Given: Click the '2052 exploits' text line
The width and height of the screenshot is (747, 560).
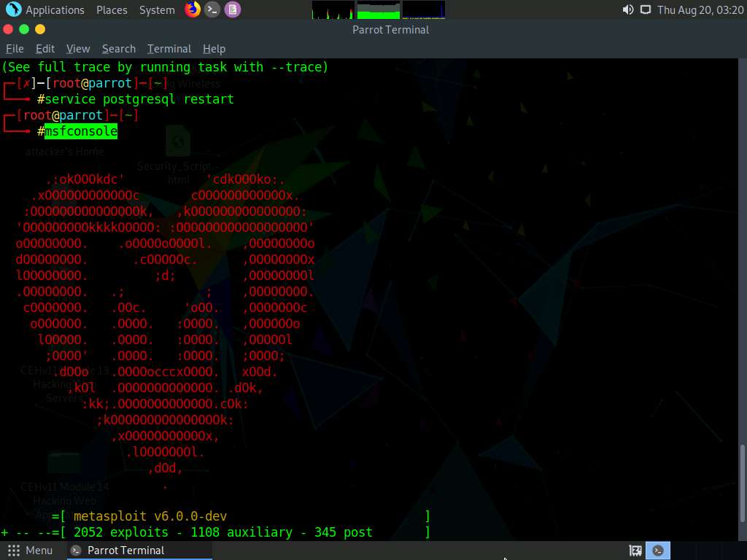Looking at the screenshot, I should [215, 532].
